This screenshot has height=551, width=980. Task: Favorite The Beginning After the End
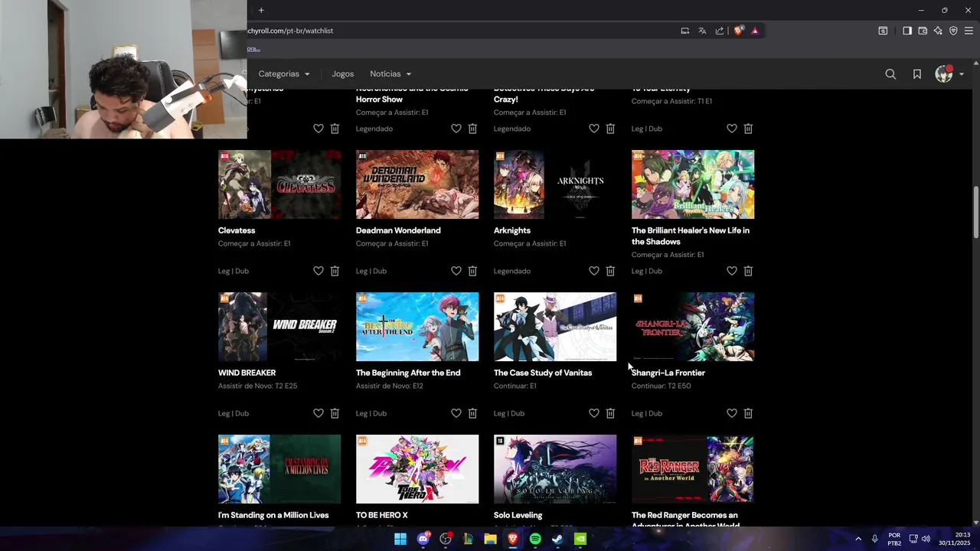tap(456, 413)
